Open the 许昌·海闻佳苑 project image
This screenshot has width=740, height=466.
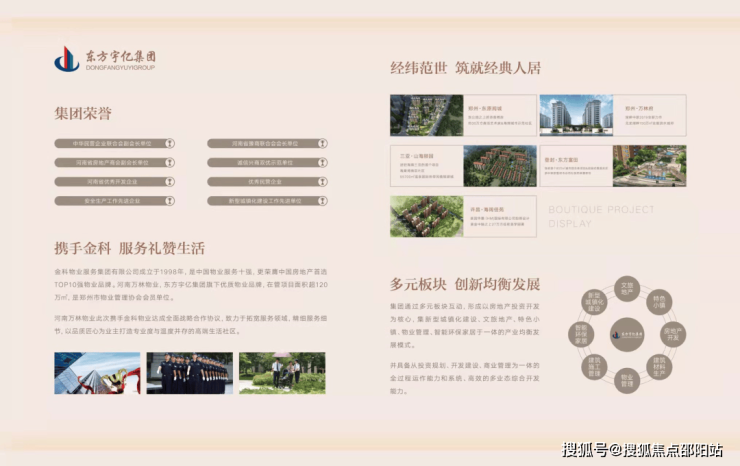pos(427,216)
